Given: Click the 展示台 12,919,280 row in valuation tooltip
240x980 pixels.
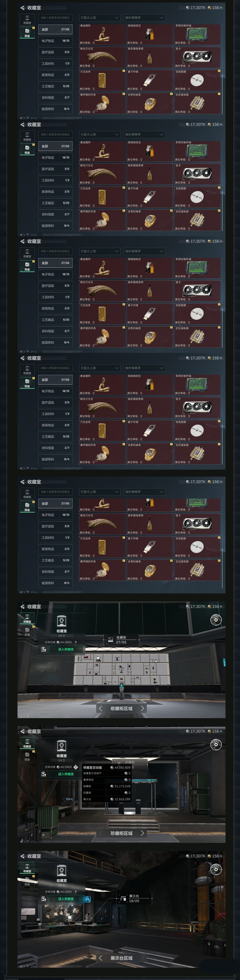Looking at the screenshot, I should (x=107, y=799).
